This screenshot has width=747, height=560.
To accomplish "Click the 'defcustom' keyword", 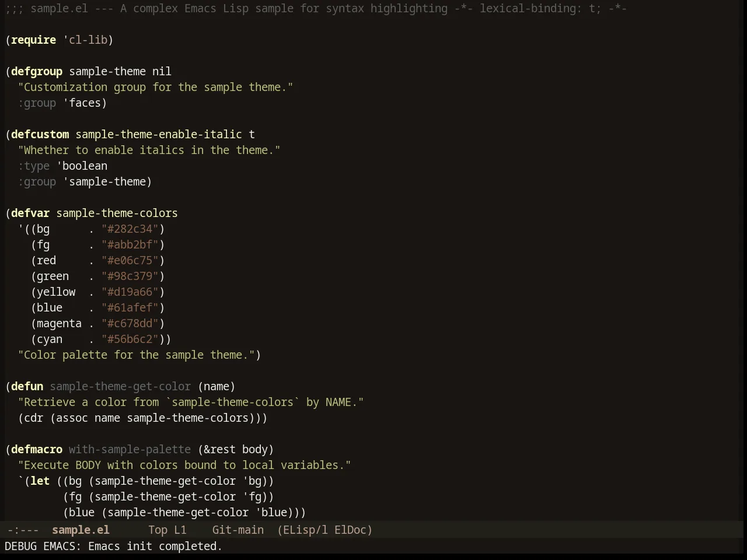I will [x=40, y=135].
